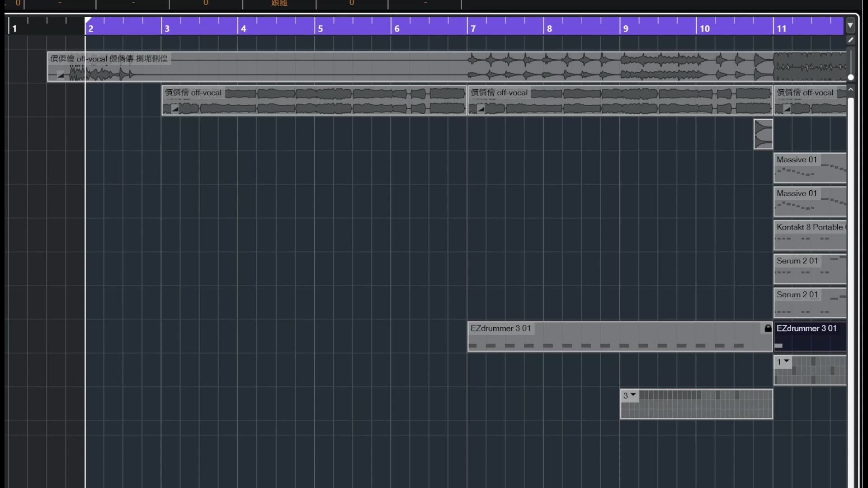The image size is (868, 488).
Task: Open the pattern '1' dropdown on the pattern clip
Action: (787, 361)
